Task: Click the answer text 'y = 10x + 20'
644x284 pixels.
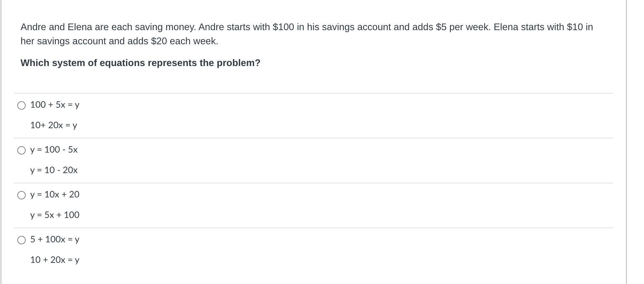Action: pyautogui.click(x=55, y=195)
